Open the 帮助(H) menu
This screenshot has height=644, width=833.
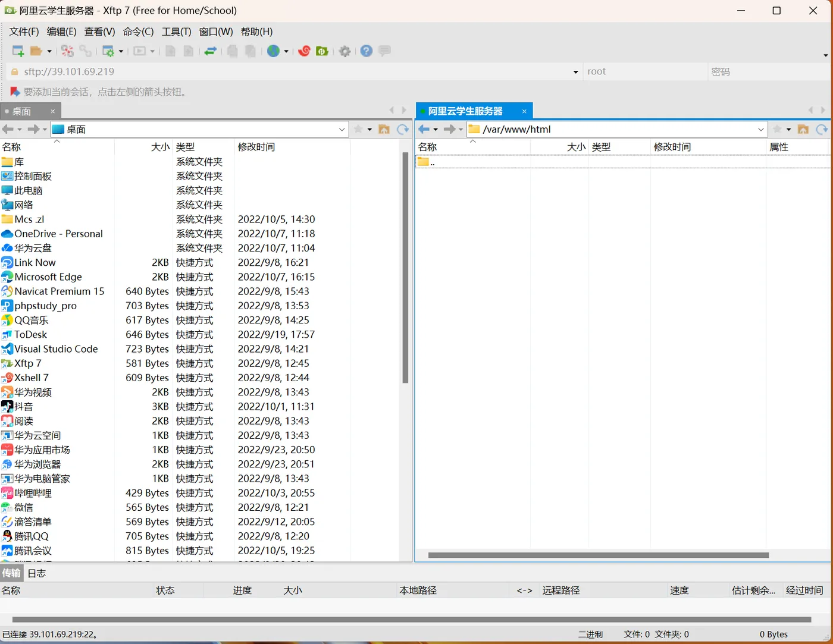click(x=256, y=32)
